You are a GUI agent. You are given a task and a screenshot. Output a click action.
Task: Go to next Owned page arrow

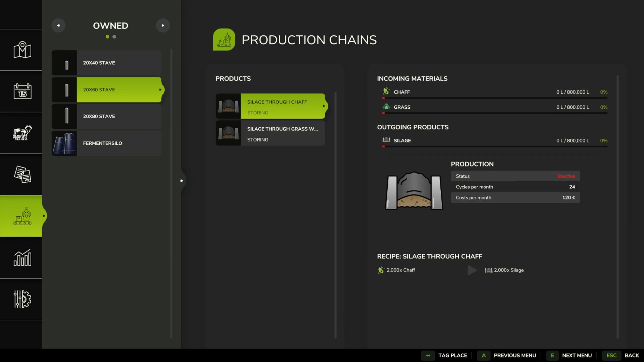[163, 25]
